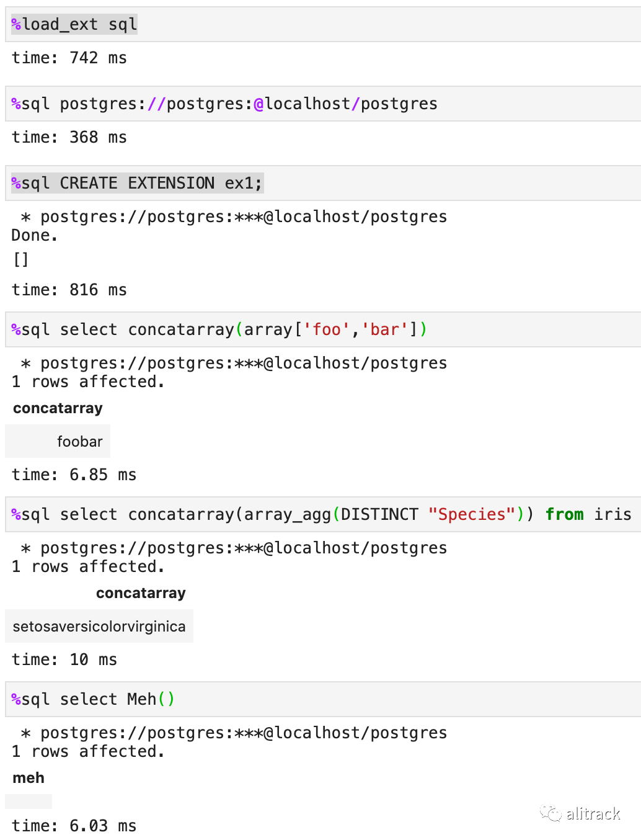641x840 pixels.
Task: Click the "time: 742 ms" output
Action: 69,58
